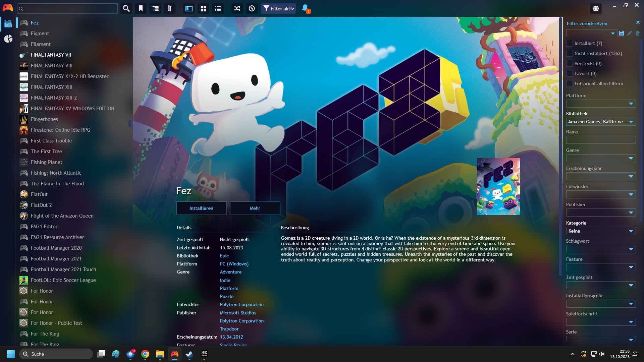Click the 'Installieren' button for Fez

(201, 208)
